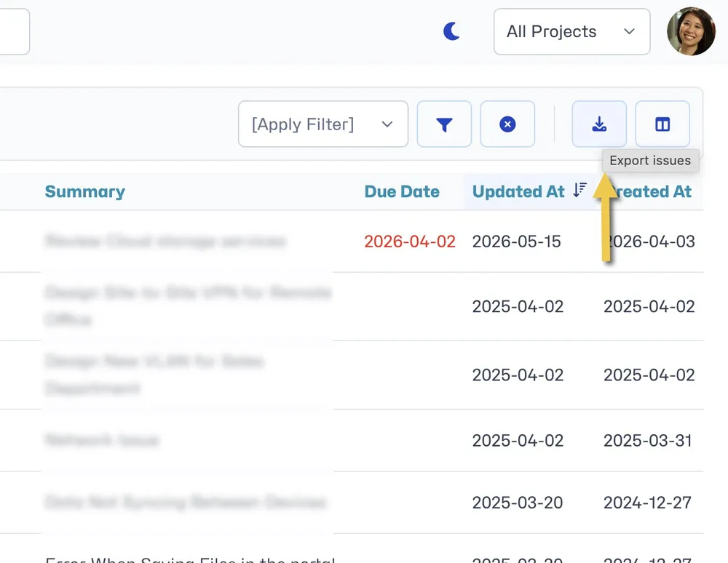Export issues using the download icon
This screenshot has height=563, width=728.
click(599, 124)
